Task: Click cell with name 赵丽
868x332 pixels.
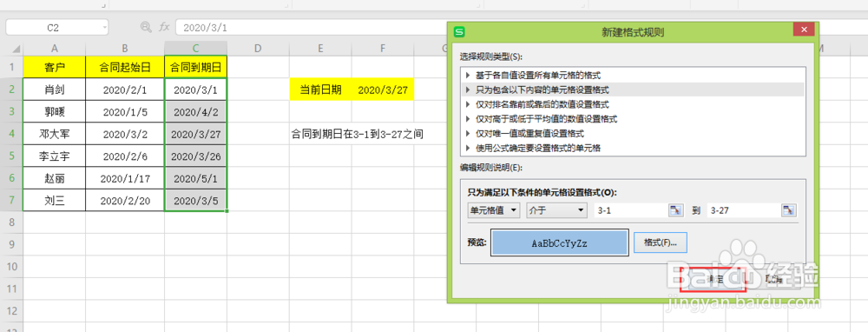Action: pos(54,178)
